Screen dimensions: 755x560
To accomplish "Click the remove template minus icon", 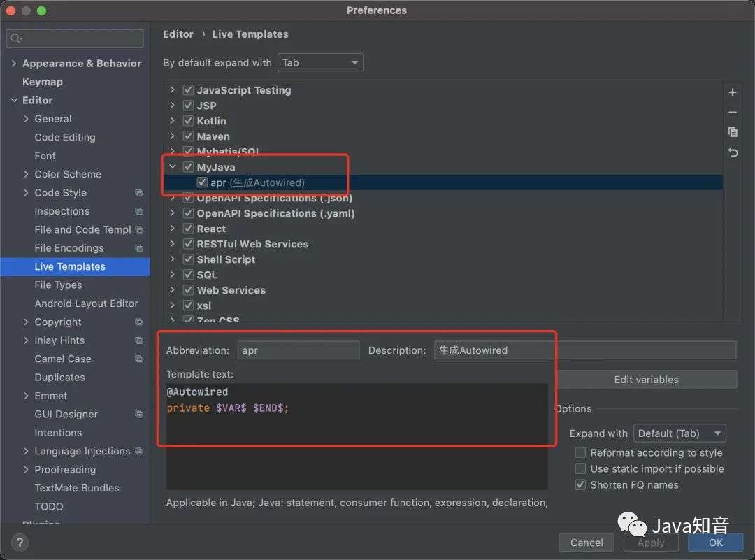I will pyautogui.click(x=733, y=113).
